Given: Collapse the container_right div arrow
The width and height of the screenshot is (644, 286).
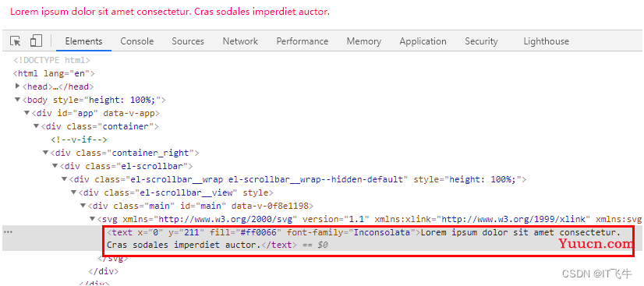Looking at the screenshot, I should point(45,153).
